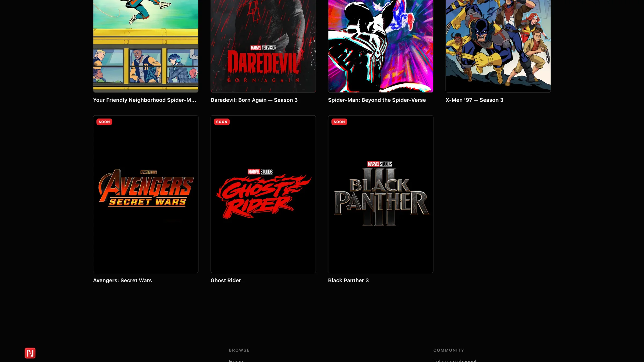Open the X-Men '97 poster image

[498, 46]
